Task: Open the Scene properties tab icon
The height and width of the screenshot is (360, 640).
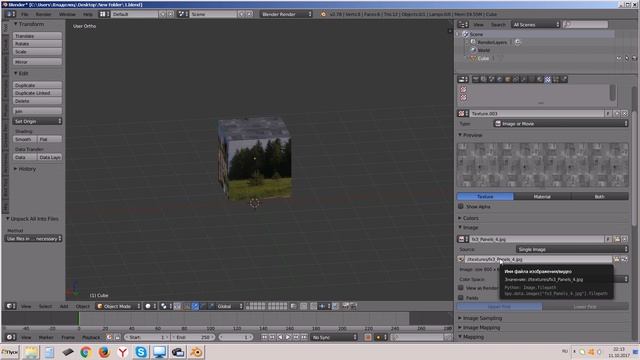Action: tap(491, 79)
